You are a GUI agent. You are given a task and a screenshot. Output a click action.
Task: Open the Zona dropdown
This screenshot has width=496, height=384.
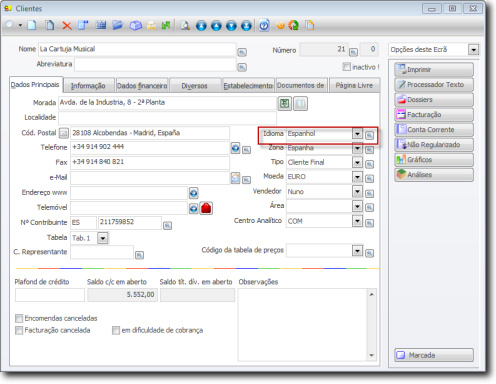[x=357, y=148]
